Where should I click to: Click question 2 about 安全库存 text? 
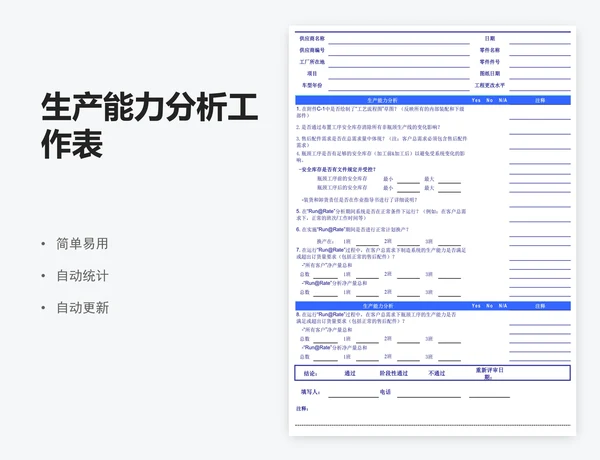point(368,127)
